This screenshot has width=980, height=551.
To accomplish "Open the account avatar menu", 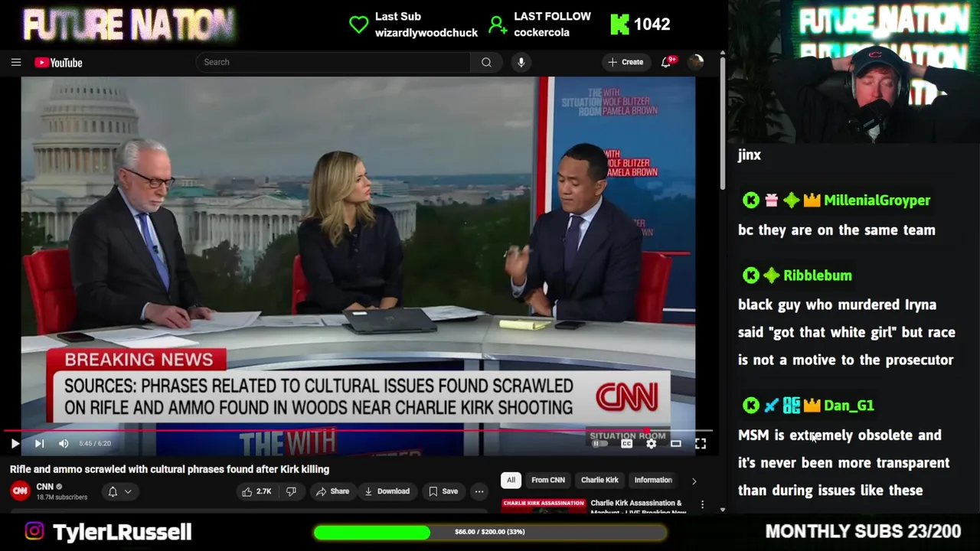I will (x=696, y=62).
